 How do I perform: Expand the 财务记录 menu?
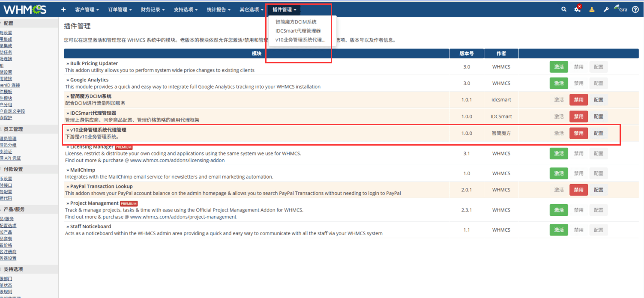point(153,9)
